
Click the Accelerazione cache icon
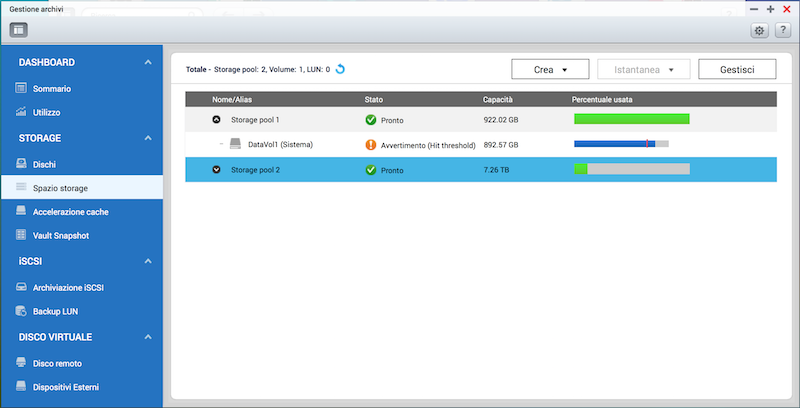(22, 211)
